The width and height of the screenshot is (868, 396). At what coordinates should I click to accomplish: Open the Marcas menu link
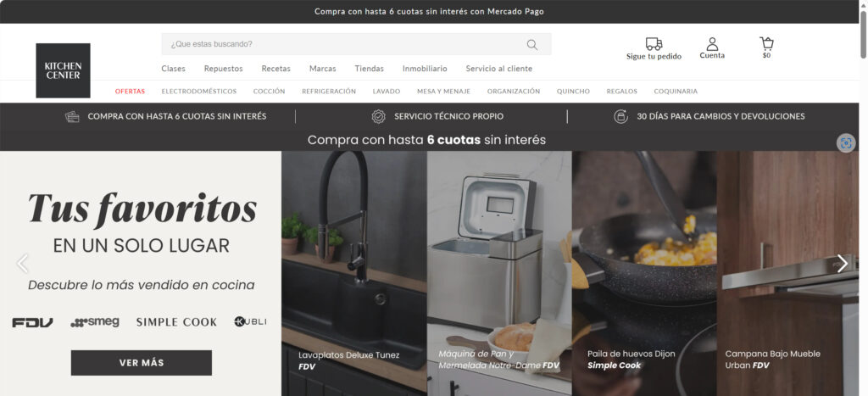pyautogui.click(x=323, y=69)
